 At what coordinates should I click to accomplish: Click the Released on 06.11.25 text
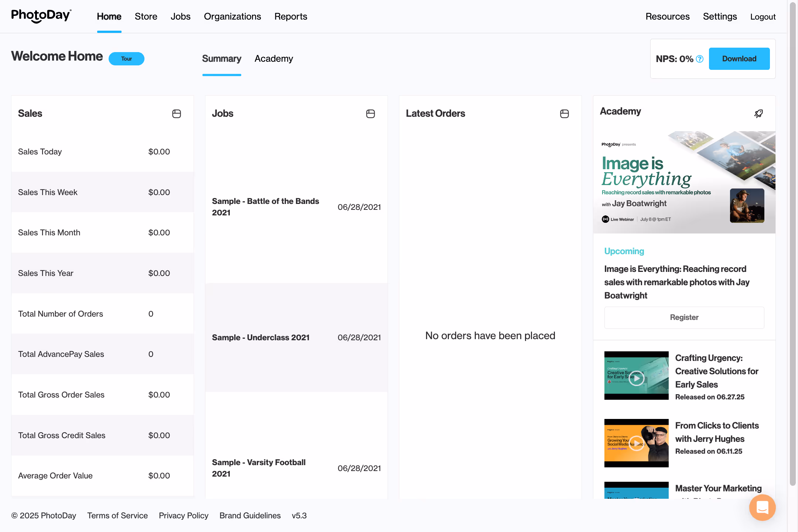click(x=709, y=451)
